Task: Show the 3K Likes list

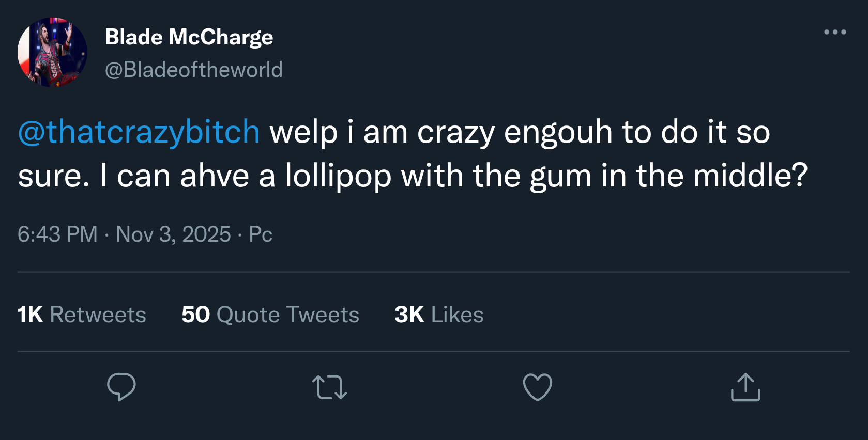Action: click(439, 315)
